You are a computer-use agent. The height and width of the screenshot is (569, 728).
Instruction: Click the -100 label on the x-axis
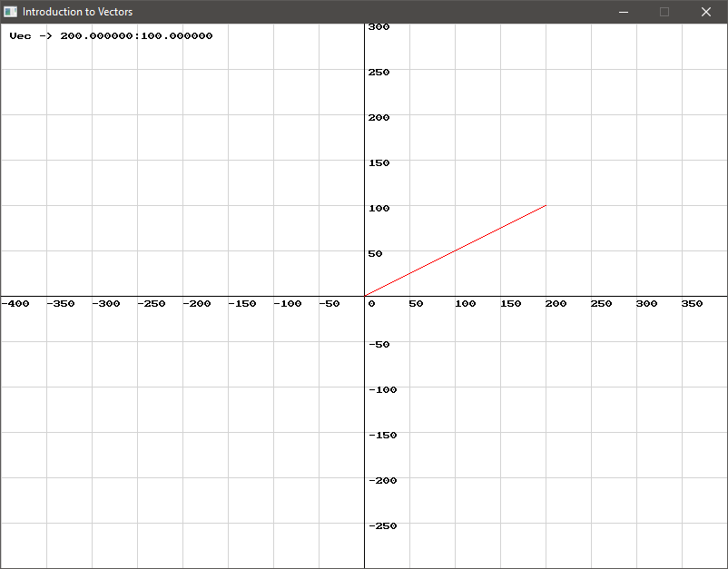[x=288, y=304]
